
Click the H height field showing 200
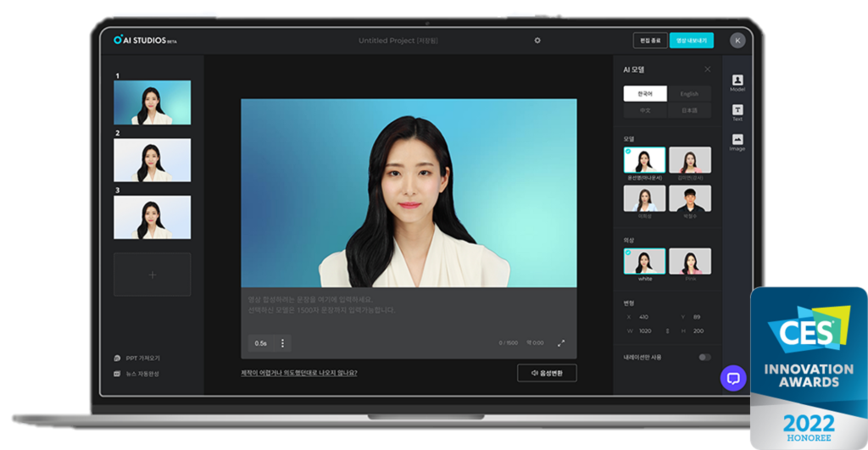coord(700,331)
